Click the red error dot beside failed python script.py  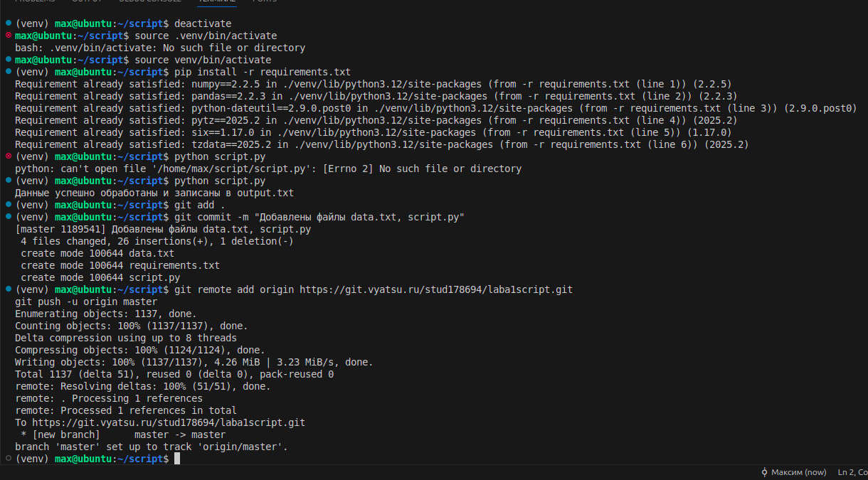pos(7,156)
